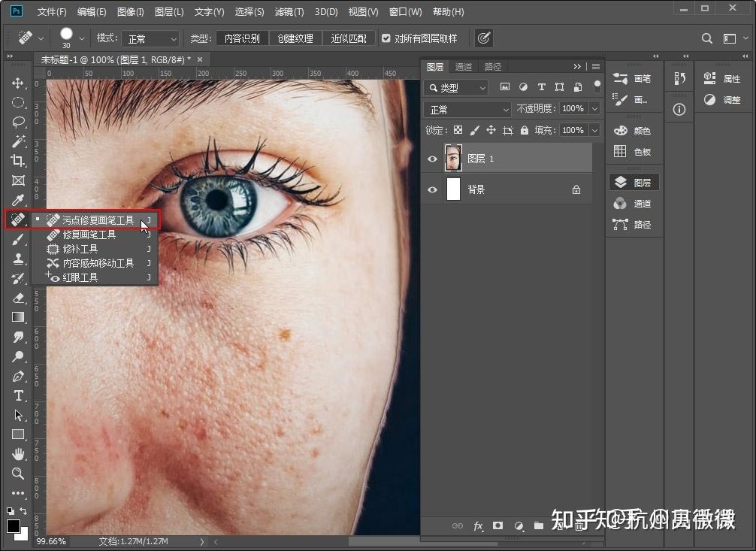Viewport: 756px width, 551px height.
Task: Click the 内容识别 type button
Action: pyautogui.click(x=242, y=38)
